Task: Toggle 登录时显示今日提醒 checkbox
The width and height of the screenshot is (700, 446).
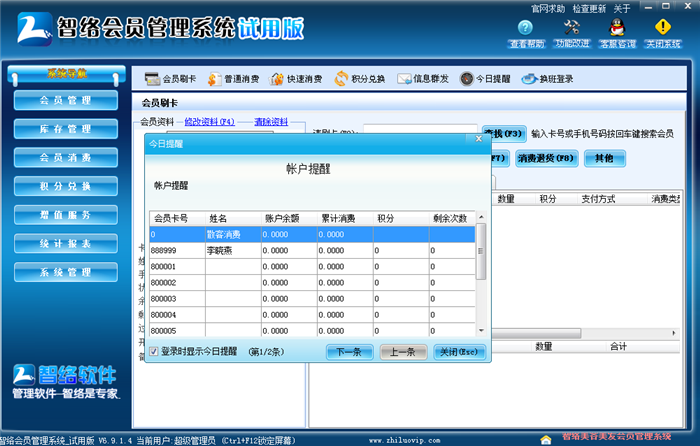Action: coord(154,352)
